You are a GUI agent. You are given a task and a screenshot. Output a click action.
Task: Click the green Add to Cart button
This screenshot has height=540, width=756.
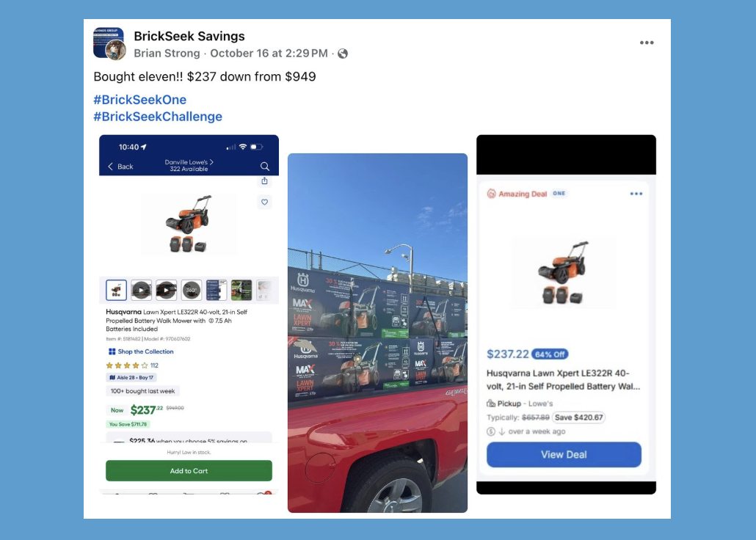189,470
